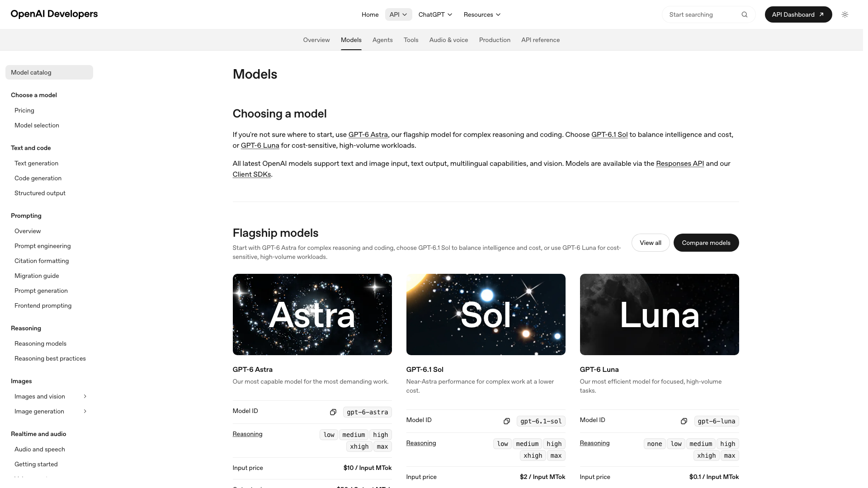The width and height of the screenshot is (868, 488).
Task: Toggle the light/dark theme sun icon
Action: [x=844, y=14]
